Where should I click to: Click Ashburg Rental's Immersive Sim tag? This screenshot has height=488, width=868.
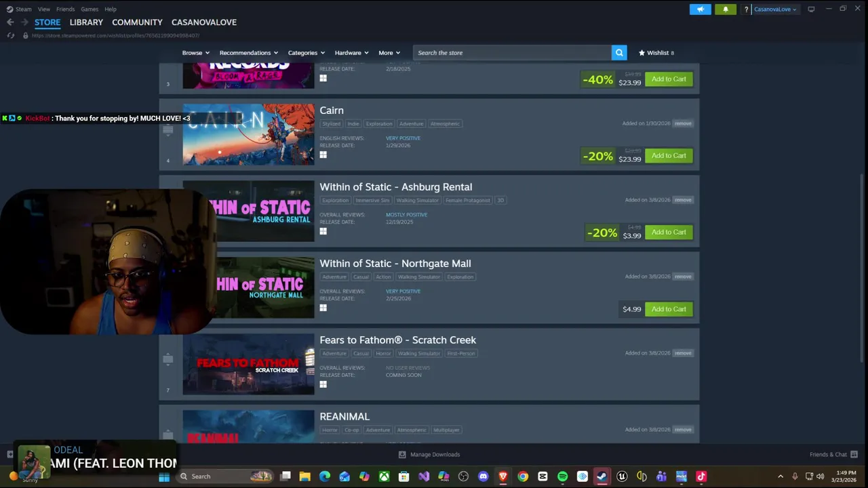pyautogui.click(x=372, y=201)
